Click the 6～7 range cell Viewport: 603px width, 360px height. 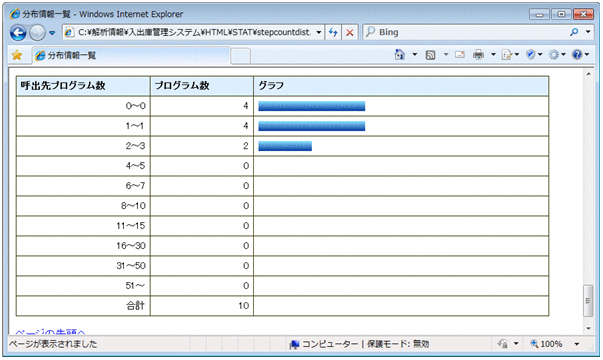tap(83, 186)
